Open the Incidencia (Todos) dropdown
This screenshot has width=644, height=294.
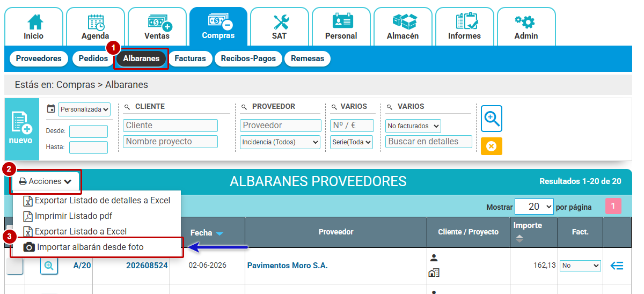pyautogui.click(x=280, y=142)
